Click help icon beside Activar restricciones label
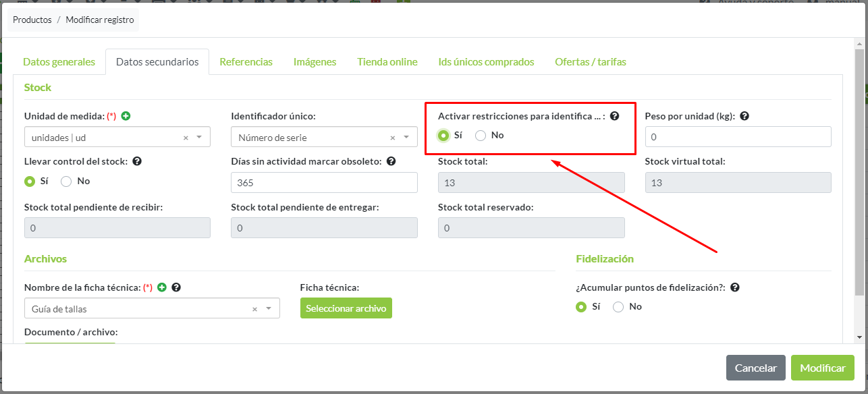Viewport: 868px width, 394px height. pos(614,116)
